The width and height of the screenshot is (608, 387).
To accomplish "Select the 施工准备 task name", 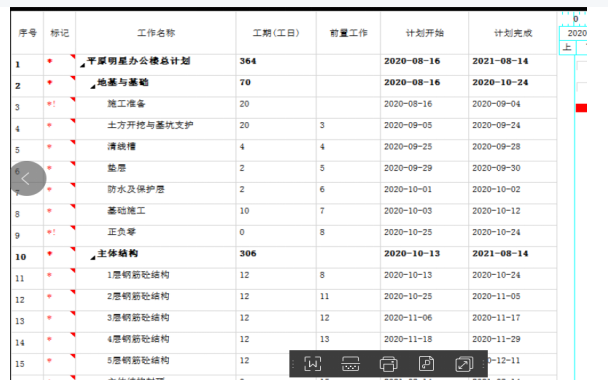I will click(126, 104).
